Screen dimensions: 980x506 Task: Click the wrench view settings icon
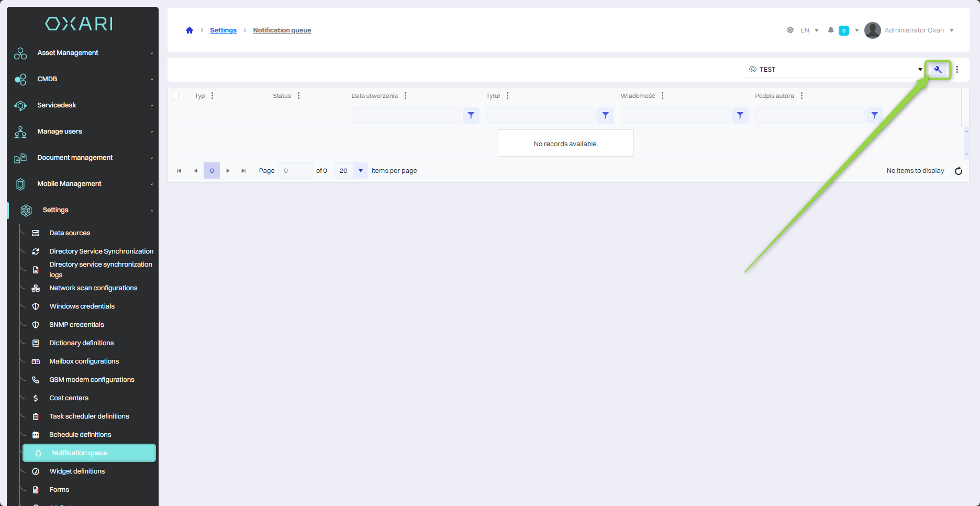[x=938, y=70]
